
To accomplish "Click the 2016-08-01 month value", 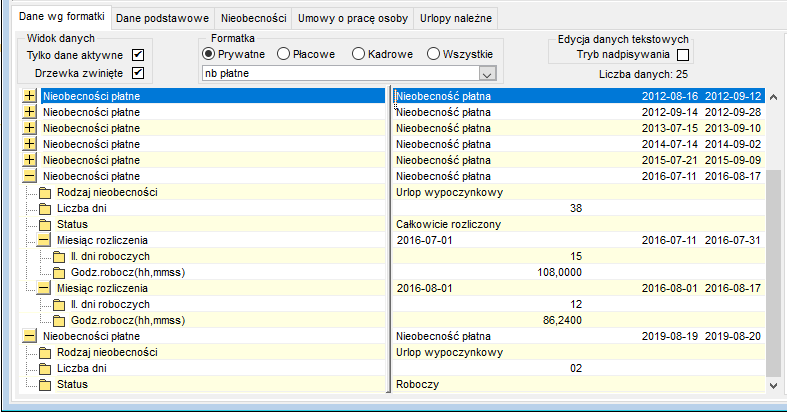I will click(425, 288).
